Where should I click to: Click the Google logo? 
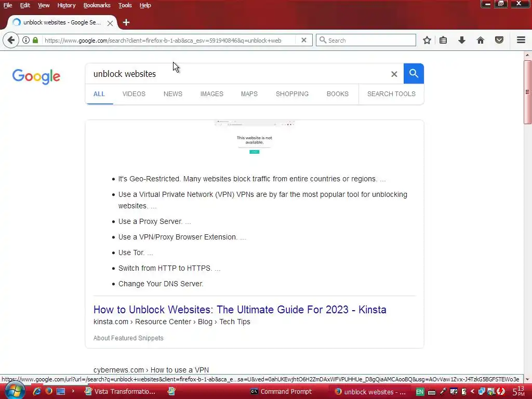pos(36,77)
